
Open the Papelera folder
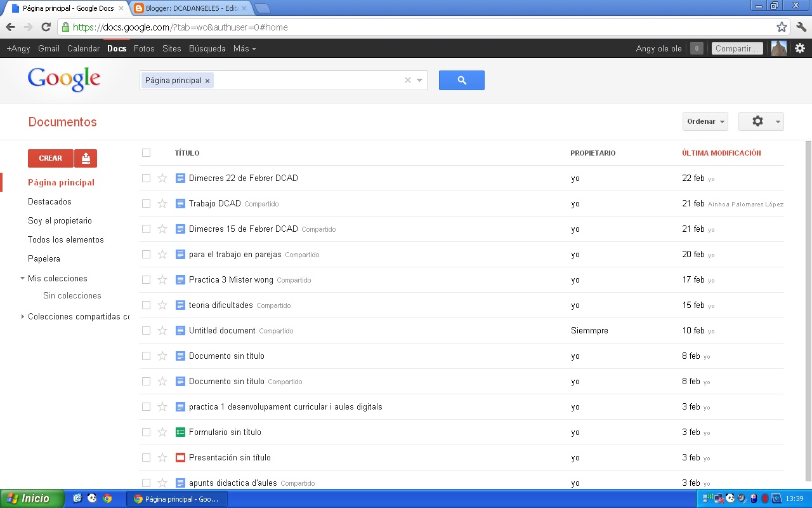[x=44, y=258]
